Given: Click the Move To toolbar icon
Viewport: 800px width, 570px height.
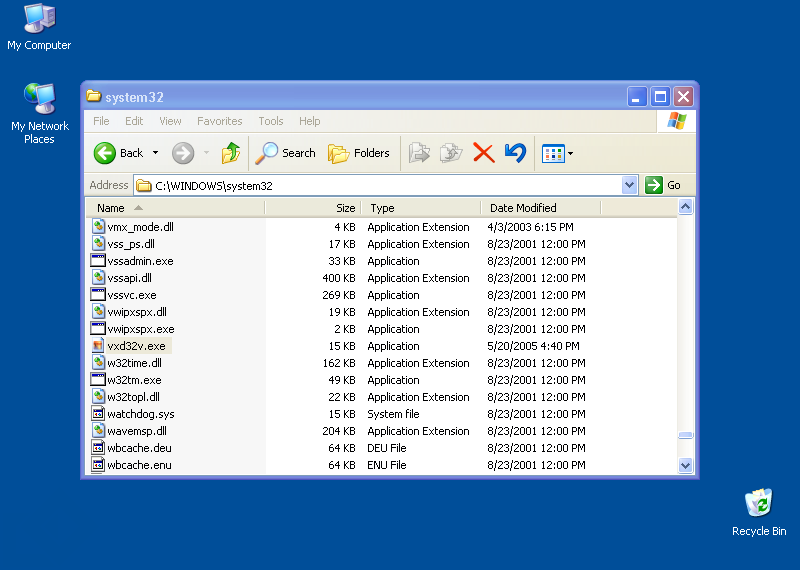Looking at the screenshot, I should (x=419, y=153).
